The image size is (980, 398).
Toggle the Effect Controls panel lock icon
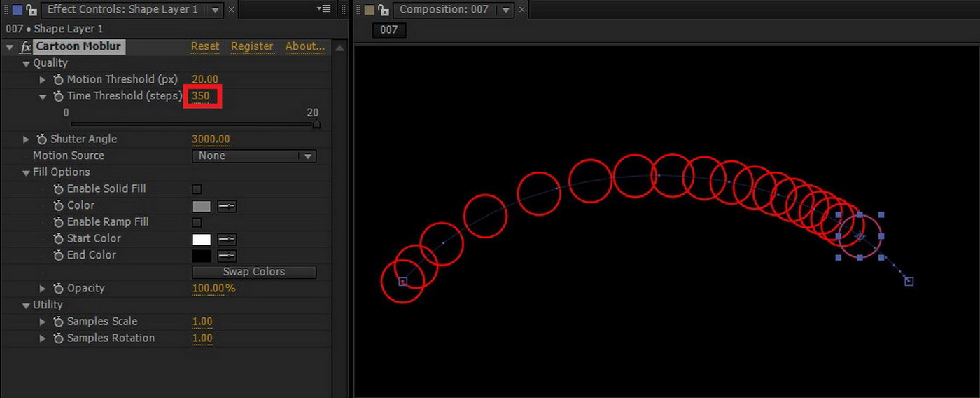coord(31,10)
